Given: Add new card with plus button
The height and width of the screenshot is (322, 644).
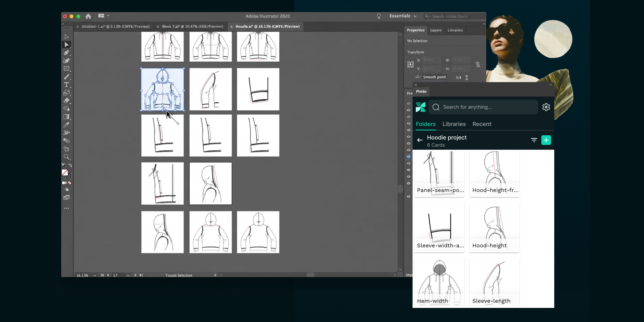Looking at the screenshot, I should click(546, 140).
